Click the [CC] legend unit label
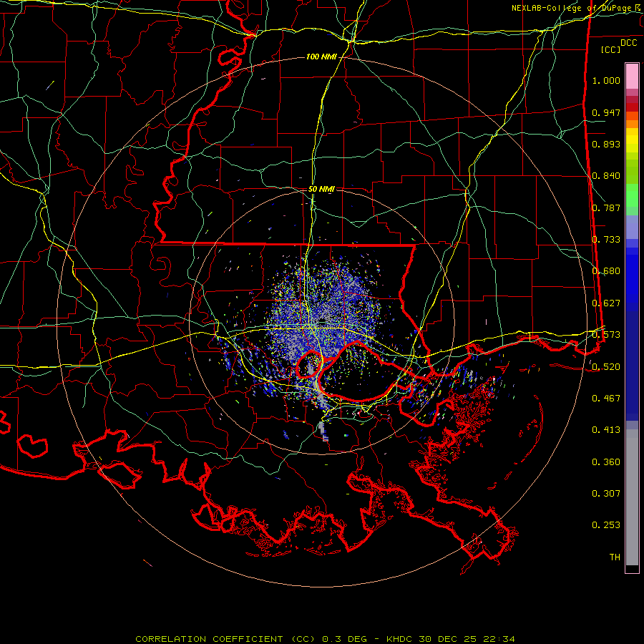Image resolution: width=644 pixels, height=644 pixels. (611, 49)
